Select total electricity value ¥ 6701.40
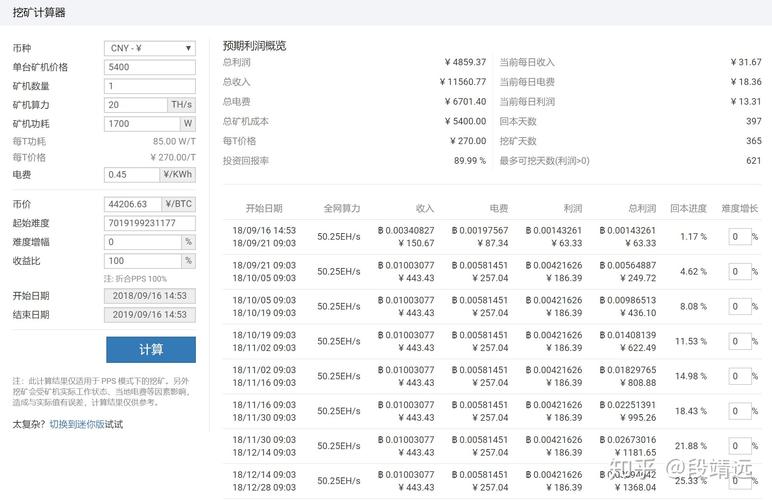This screenshot has width=772, height=500. (x=465, y=101)
